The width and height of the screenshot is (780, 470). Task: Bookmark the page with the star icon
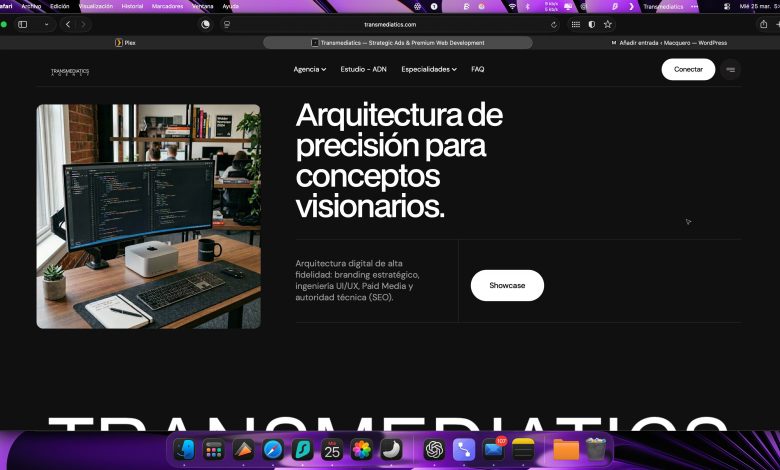[x=607, y=24]
